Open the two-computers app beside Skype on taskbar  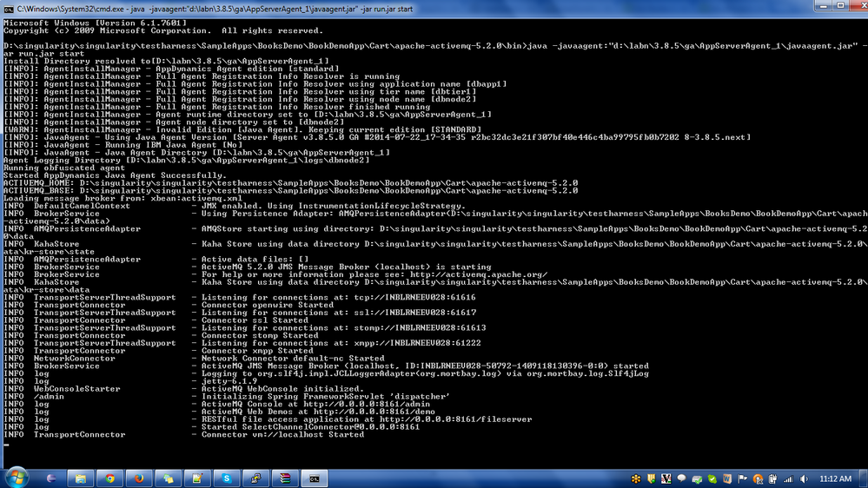point(255,478)
